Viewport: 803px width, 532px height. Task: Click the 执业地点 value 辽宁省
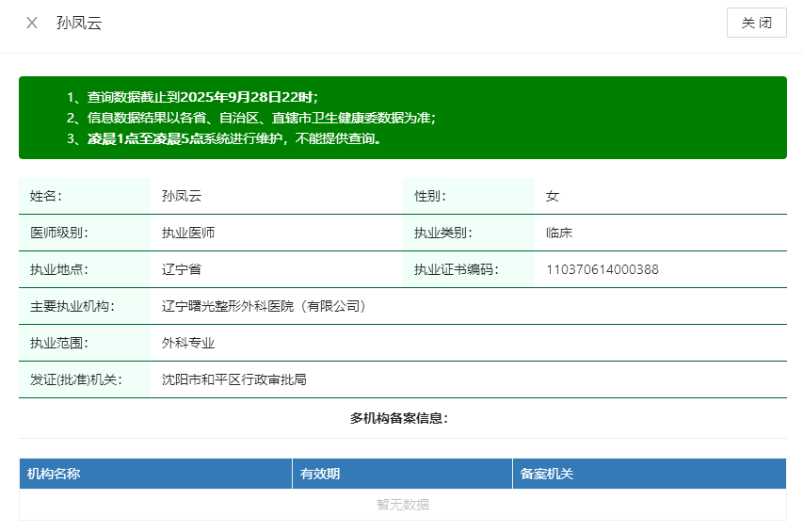click(x=182, y=269)
